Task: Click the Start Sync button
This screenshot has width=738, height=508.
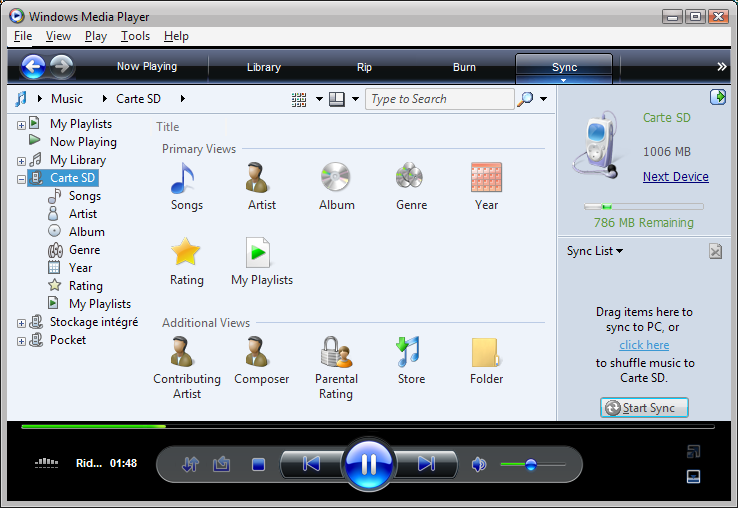Action: coord(644,408)
